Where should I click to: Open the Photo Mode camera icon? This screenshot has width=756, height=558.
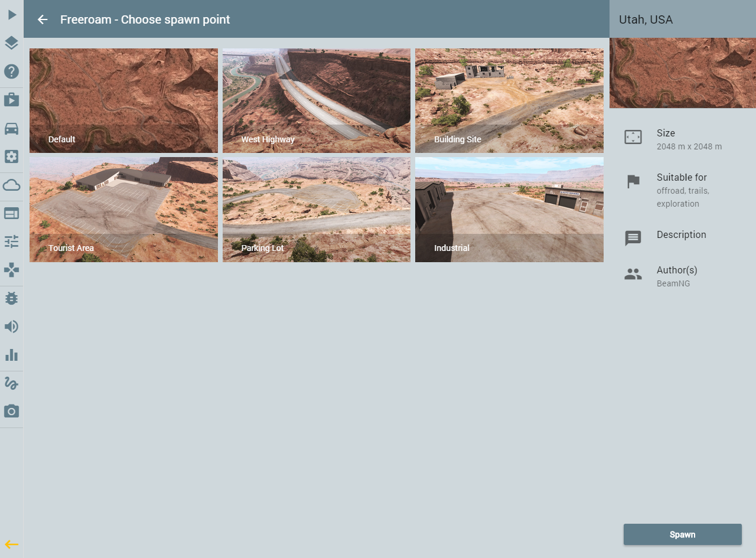pyautogui.click(x=12, y=411)
